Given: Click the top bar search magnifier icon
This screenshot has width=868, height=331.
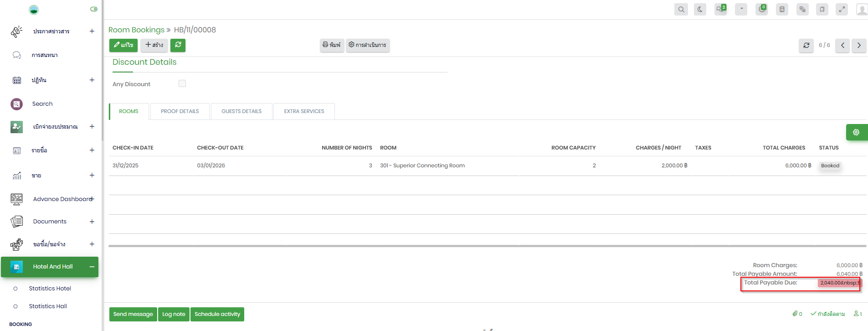Looking at the screenshot, I should coord(681,9).
